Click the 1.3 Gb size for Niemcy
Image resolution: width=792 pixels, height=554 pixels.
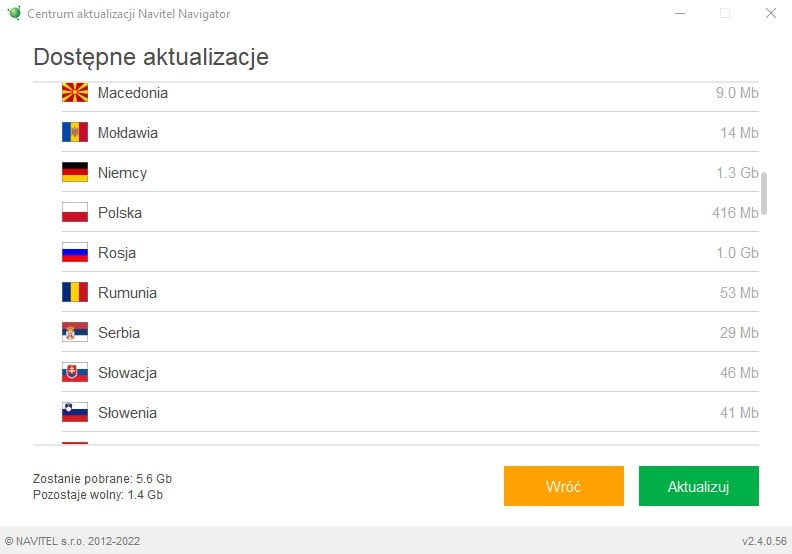pyautogui.click(x=737, y=173)
